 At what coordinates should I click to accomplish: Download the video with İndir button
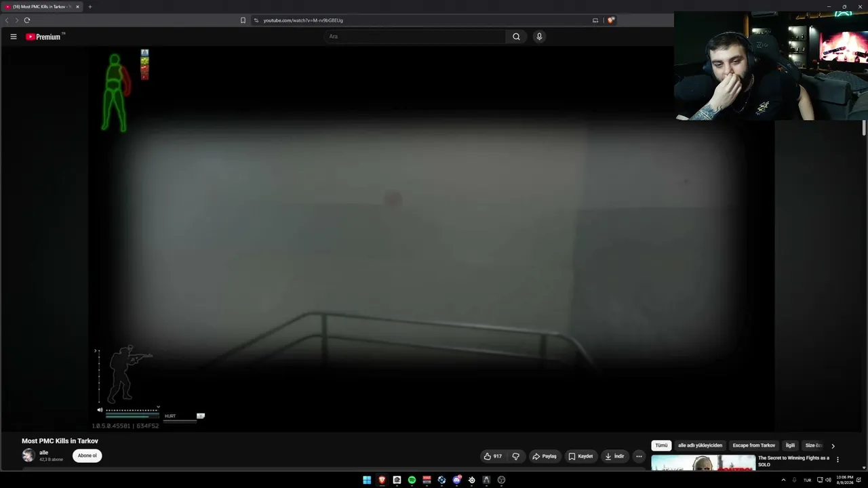[x=614, y=456]
